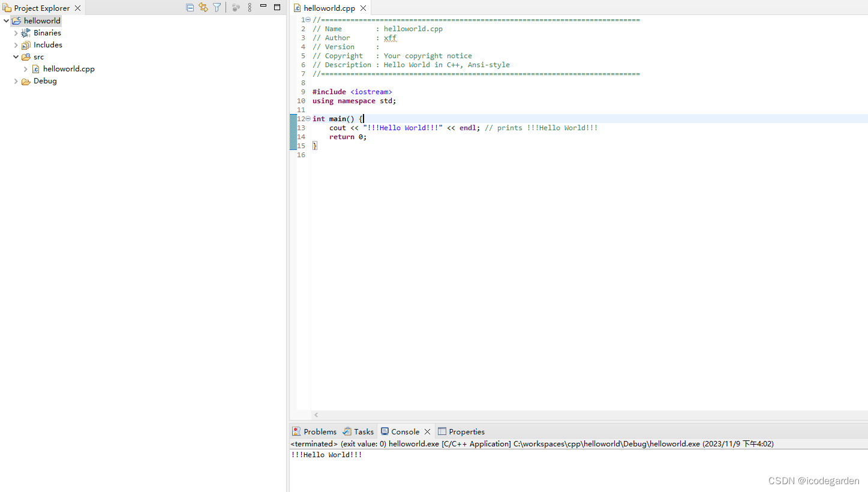
Task: Open the Tasks tab
Action: coord(358,431)
